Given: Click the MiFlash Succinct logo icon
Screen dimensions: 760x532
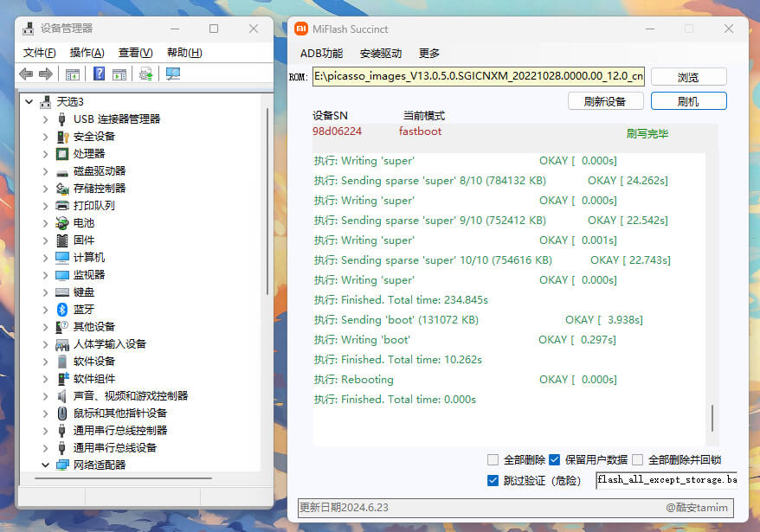Looking at the screenshot, I should click(300, 28).
